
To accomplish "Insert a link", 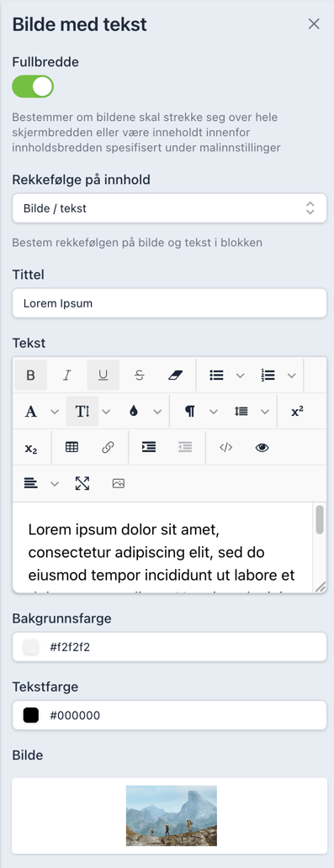I will click(108, 448).
